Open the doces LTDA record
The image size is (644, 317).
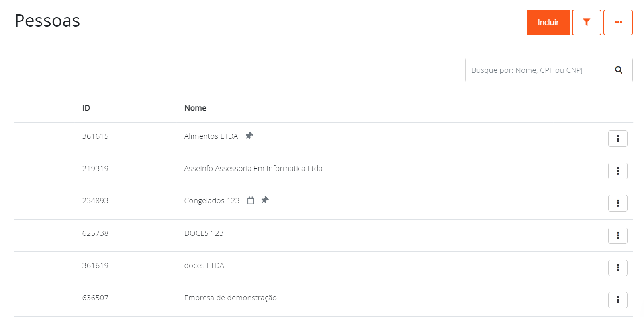204,265
